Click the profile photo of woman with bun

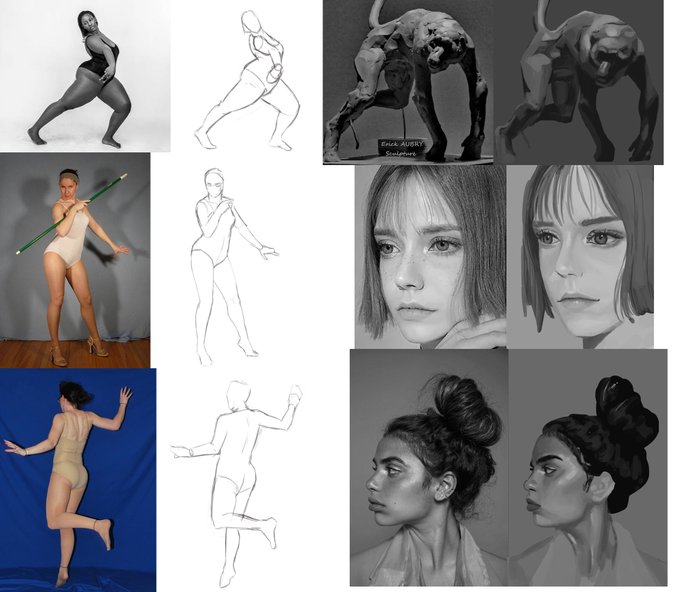[429, 468]
